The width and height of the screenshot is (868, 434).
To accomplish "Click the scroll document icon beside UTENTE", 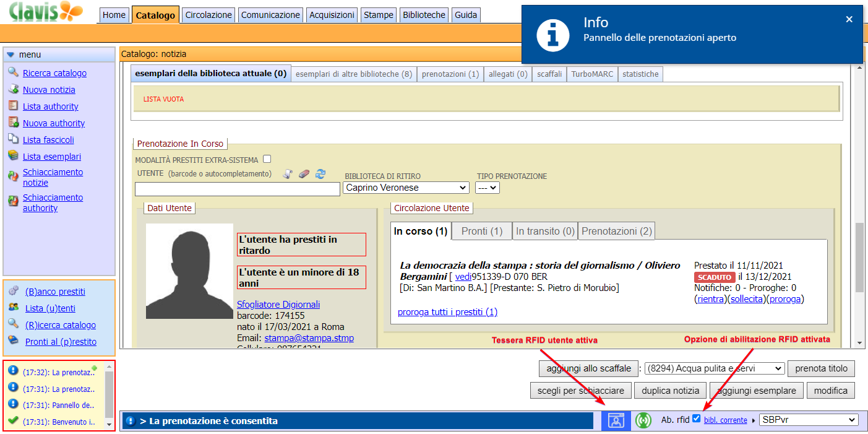I will [x=288, y=175].
